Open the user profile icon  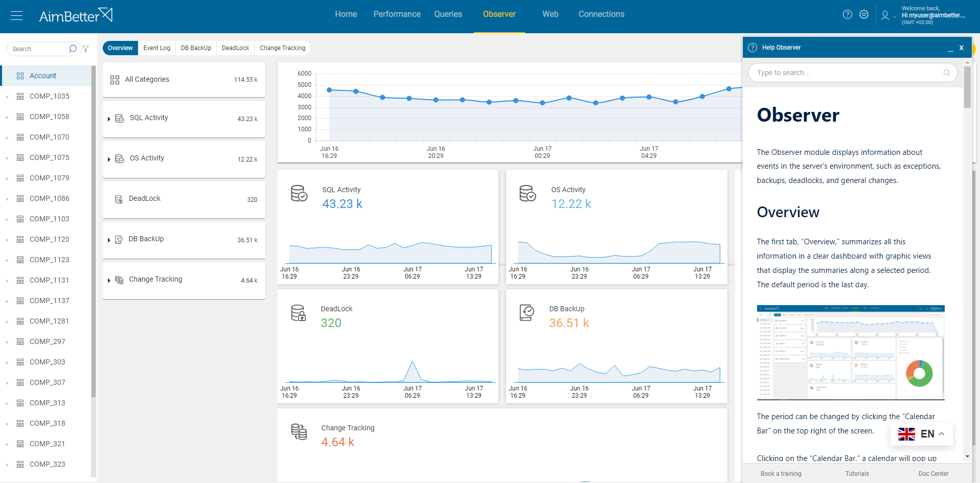[x=885, y=15]
